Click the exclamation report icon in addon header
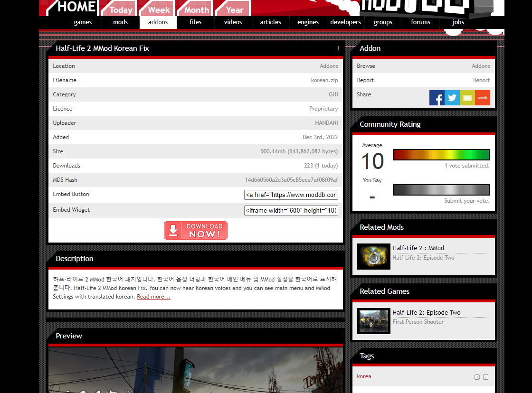 click(338, 48)
